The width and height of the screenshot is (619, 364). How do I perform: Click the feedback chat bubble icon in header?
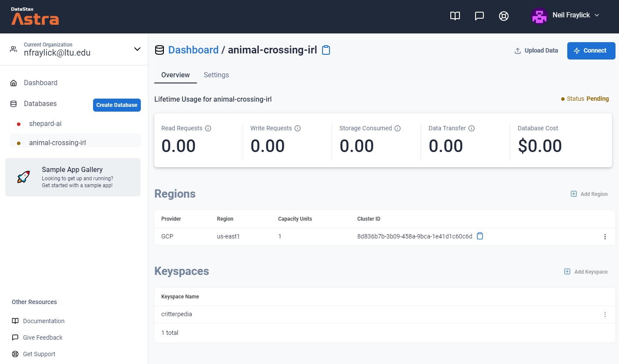pyautogui.click(x=479, y=16)
